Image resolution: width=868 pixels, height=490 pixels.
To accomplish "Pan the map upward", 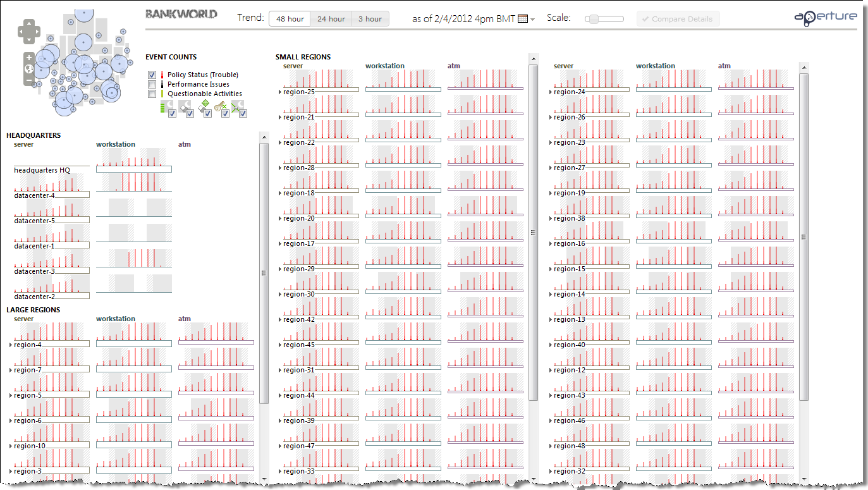I will (29, 23).
